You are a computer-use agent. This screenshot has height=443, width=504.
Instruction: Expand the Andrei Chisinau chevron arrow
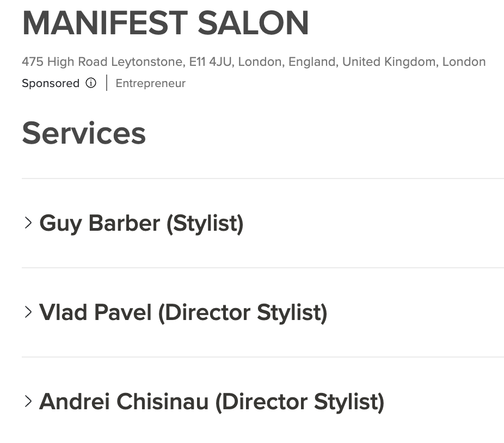coord(28,401)
